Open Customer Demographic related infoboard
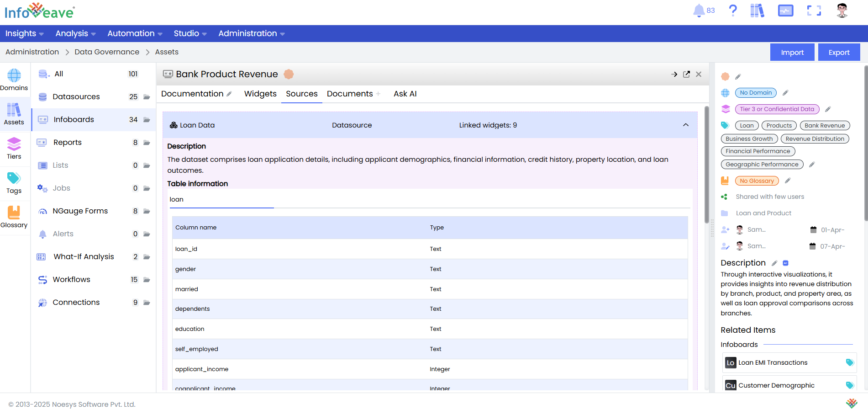This screenshot has width=868, height=415. (789, 384)
